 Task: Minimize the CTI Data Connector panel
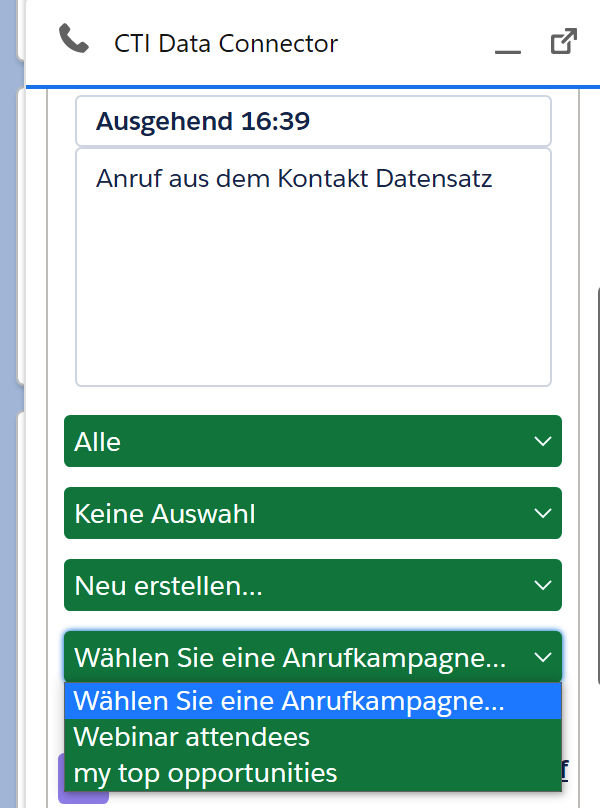coord(508,52)
